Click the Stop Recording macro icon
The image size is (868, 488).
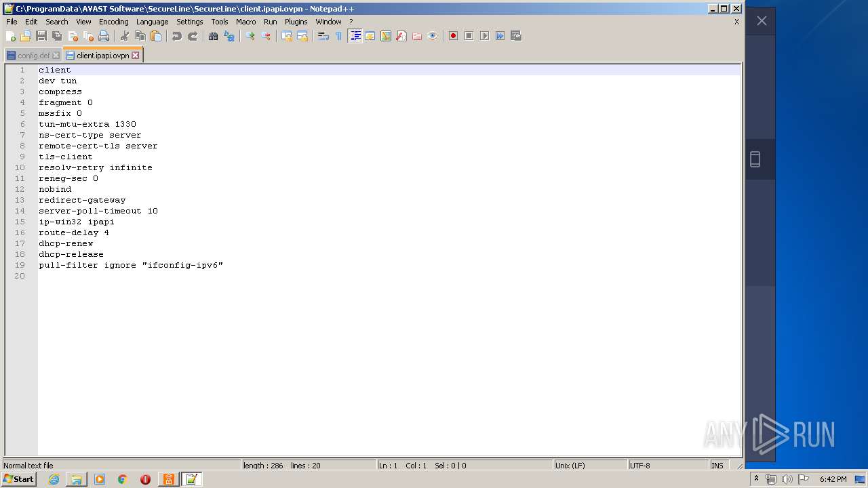[x=469, y=36]
